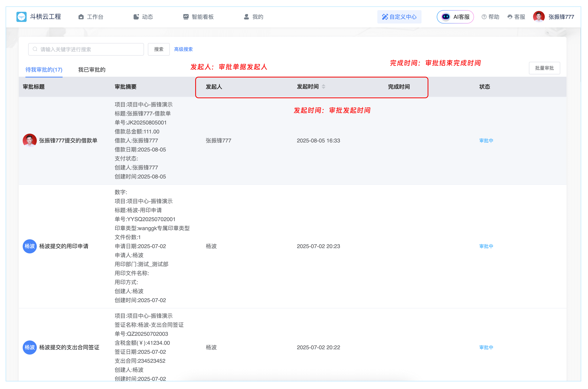Image resolution: width=588 pixels, height=389 pixels.
Task: Click 审批中 status for 用印申请 row
Action: tap(486, 246)
